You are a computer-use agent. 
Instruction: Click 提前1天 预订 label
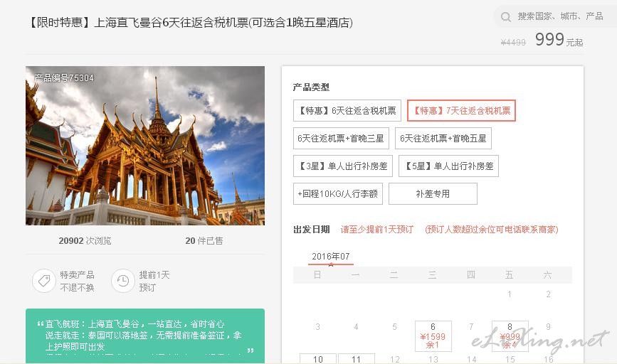coord(154,281)
